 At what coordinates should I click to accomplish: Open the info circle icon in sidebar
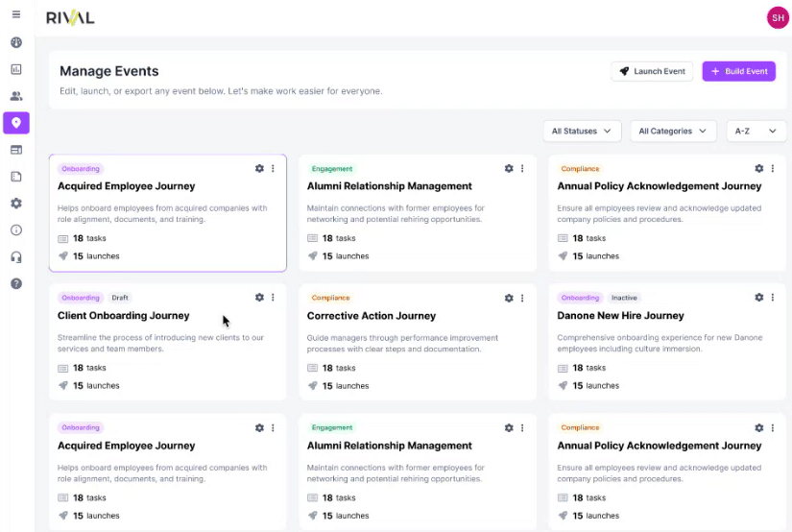(x=16, y=230)
